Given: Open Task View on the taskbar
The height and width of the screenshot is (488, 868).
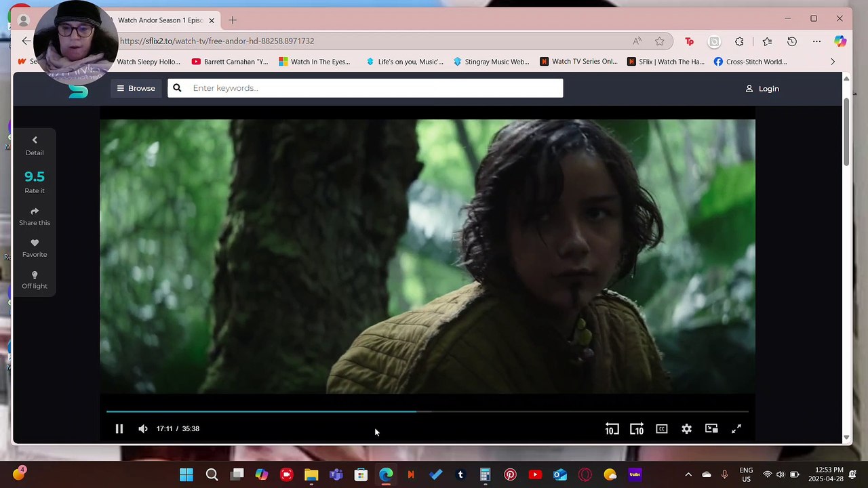Looking at the screenshot, I should pyautogui.click(x=237, y=474).
